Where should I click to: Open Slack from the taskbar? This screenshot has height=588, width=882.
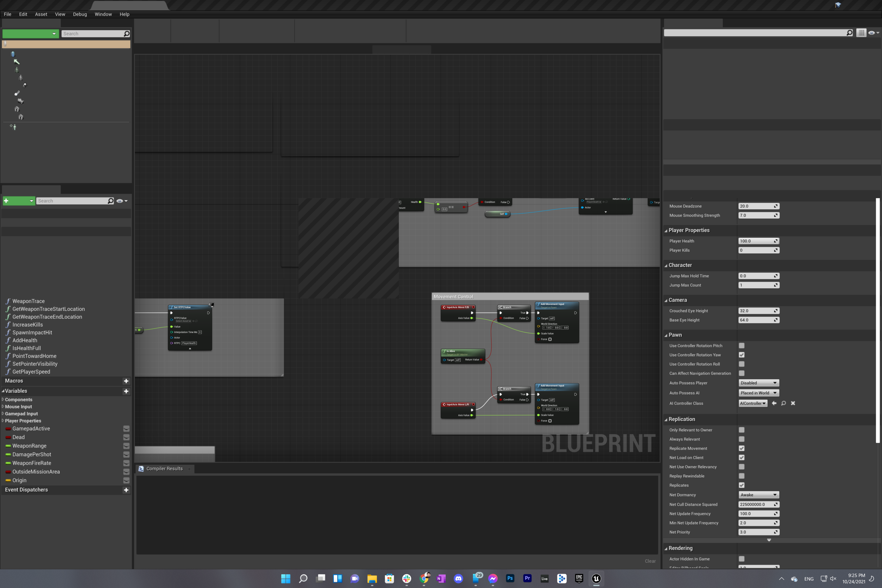406,578
